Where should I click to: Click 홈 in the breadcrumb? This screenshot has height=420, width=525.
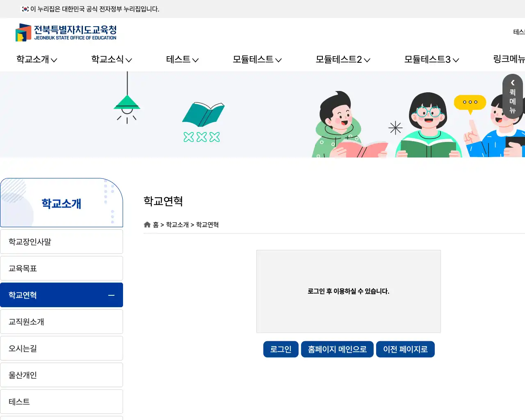[x=156, y=225]
